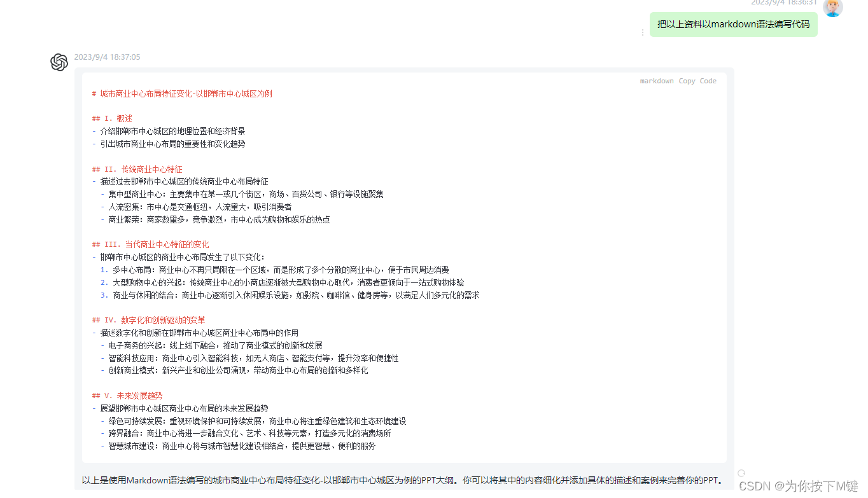
Task: Click the line '介绍邯郸市中心城区的地理位置和经济背景'
Action: click(x=169, y=131)
